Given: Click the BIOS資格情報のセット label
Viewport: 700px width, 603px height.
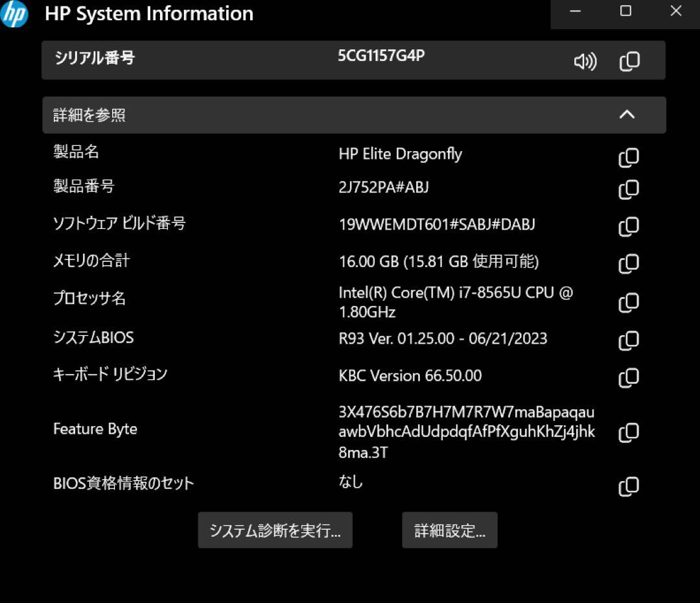Looking at the screenshot, I should 124,483.
